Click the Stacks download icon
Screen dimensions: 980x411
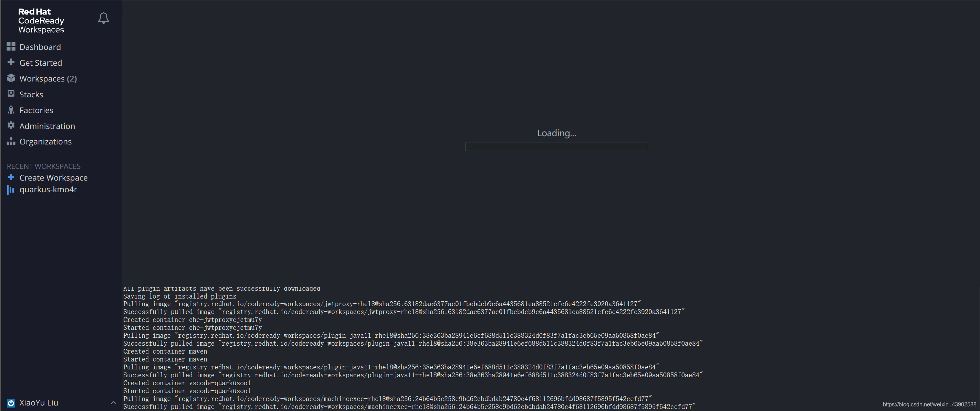[11, 94]
